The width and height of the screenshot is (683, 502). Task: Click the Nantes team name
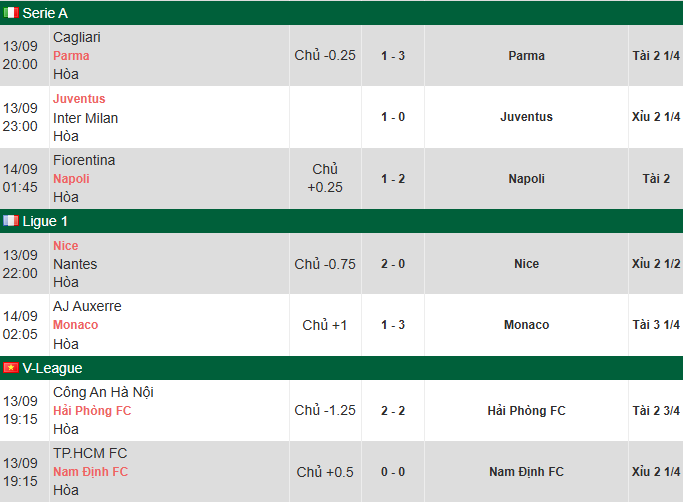[75, 264]
